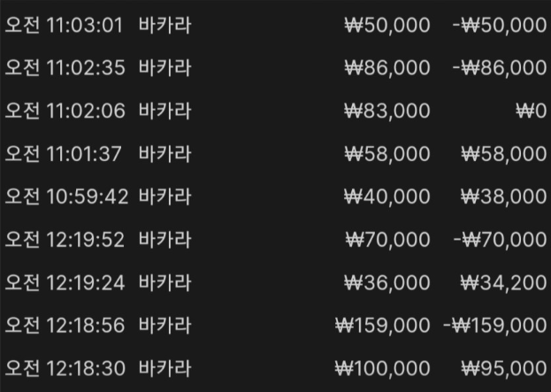This screenshot has height=392, width=551.
Task: Select the 오전 11:02:35 timestamp
Action: [x=66, y=67]
